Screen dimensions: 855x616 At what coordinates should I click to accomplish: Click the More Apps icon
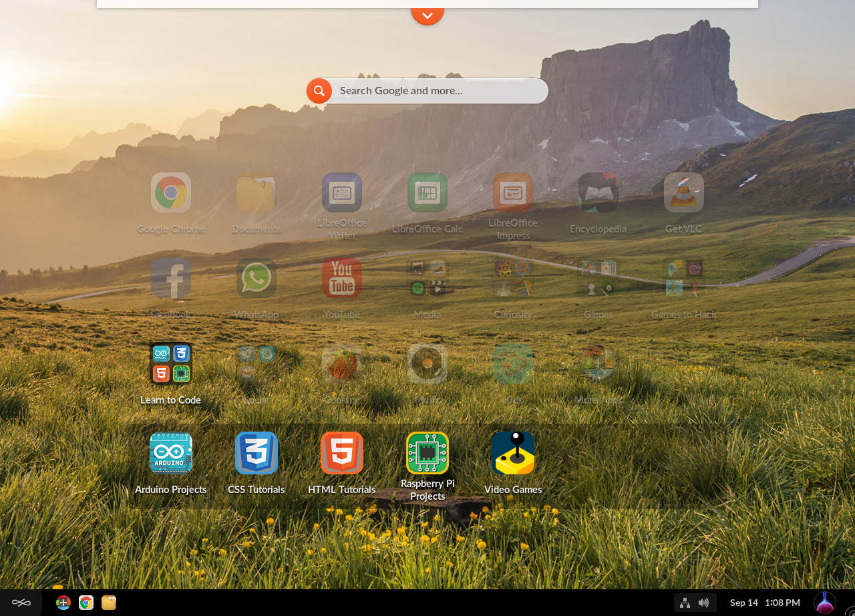click(598, 363)
